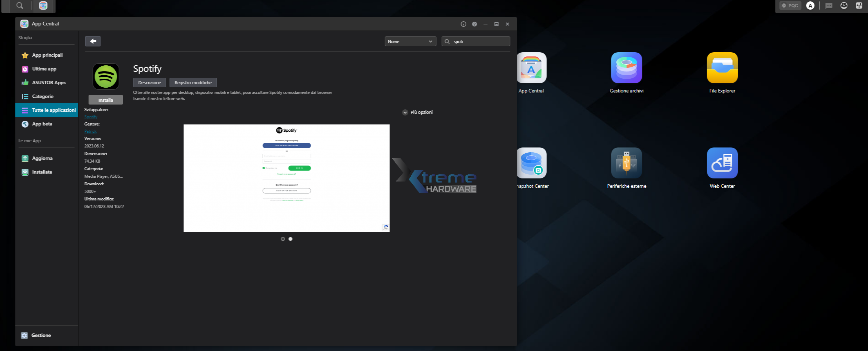Click the App Central help icon
Image resolution: width=868 pixels, height=351 pixels.
pyautogui.click(x=475, y=24)
